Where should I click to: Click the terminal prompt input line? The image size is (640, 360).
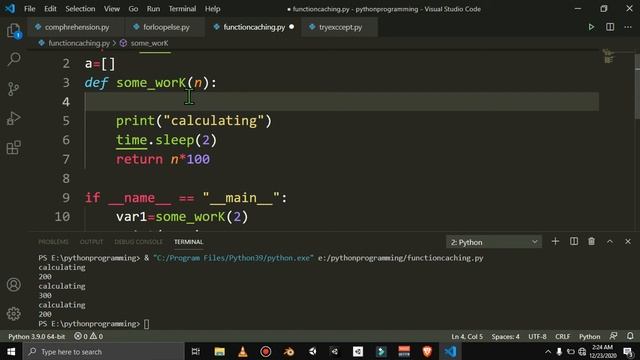(x=147, y=324)
